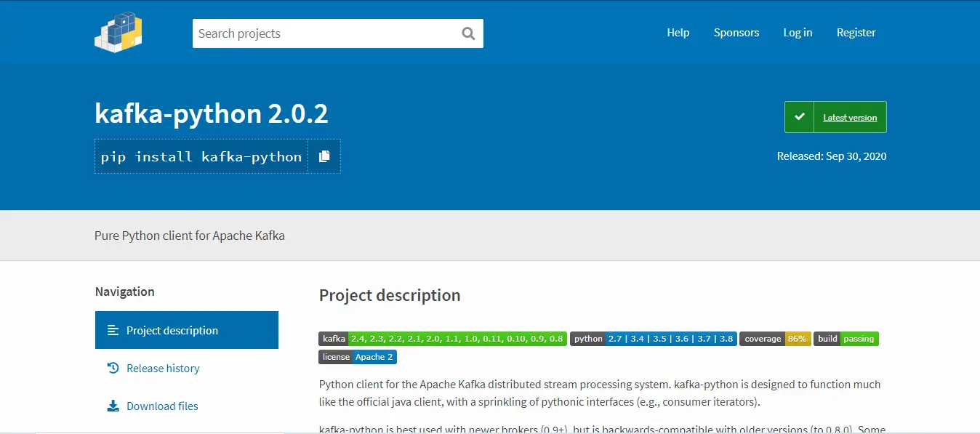The width and height of the screenshot is (980, 434).
Task: Click the Pure Python client summary text
Action: point(190,236)
